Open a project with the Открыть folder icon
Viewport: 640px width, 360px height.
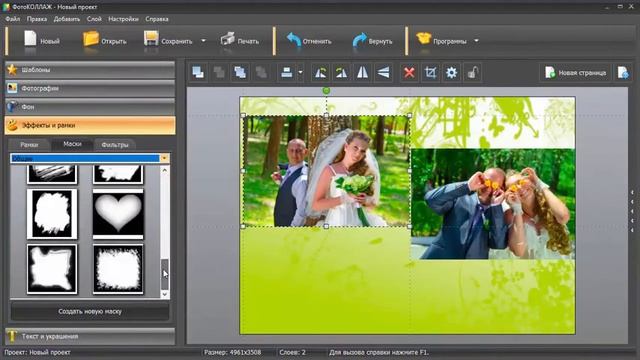(x=91, y=39)
